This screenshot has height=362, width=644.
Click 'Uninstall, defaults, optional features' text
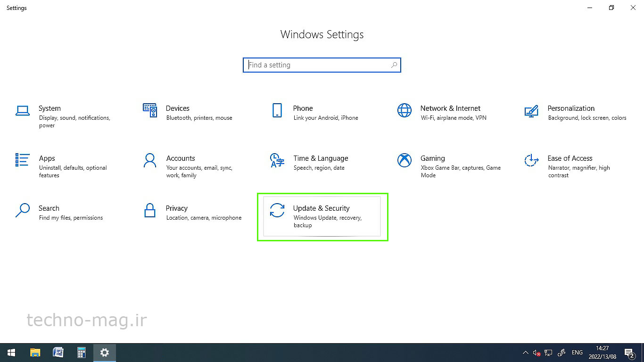pyautogui.click(x=73, y=172)
